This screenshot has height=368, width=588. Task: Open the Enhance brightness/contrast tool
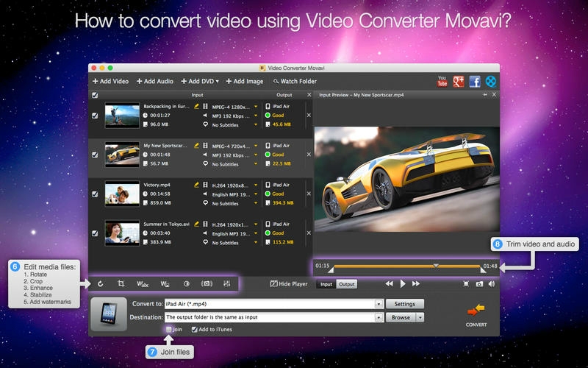[187, 284]
